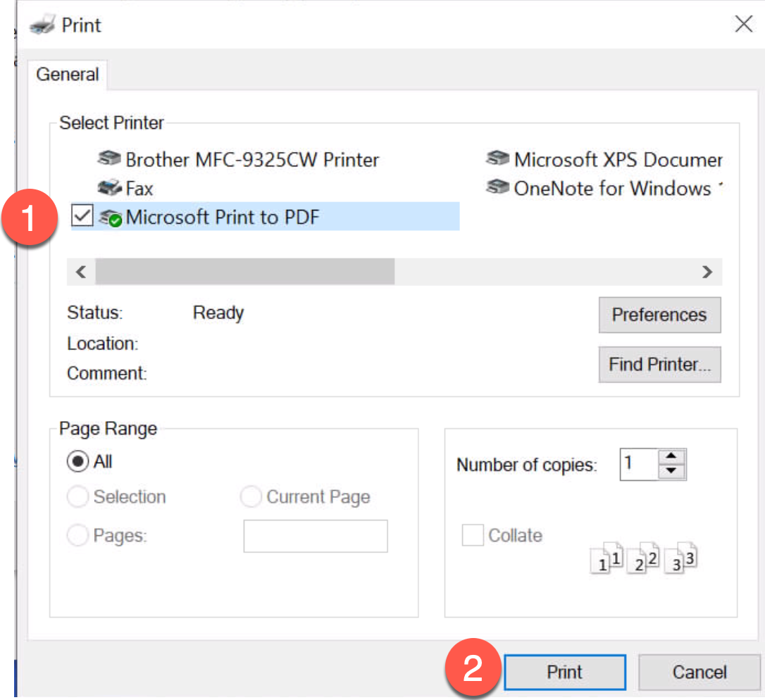Click the collate pages preview illustration
The height and width of the screenshot is (700, 765).
coord(644,557)
